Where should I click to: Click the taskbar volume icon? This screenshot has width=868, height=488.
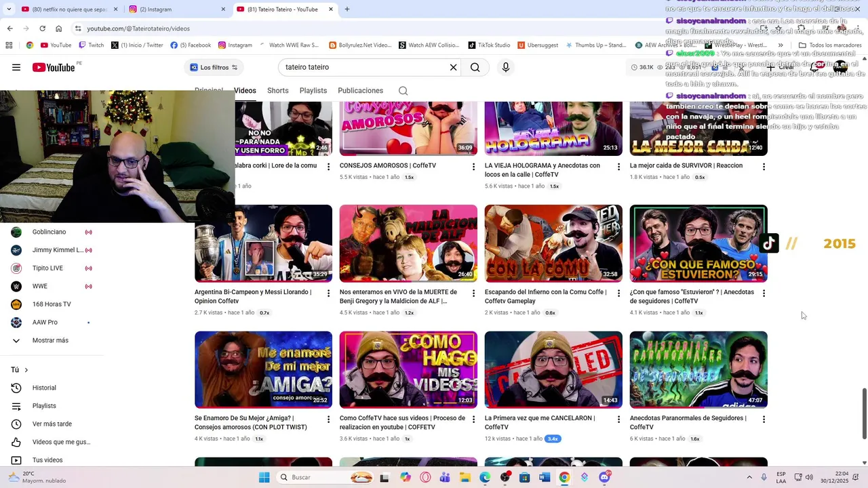[x=809, y=477]
